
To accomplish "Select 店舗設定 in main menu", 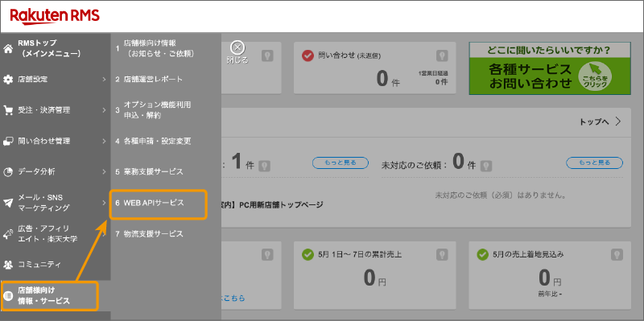I will 33,79.
